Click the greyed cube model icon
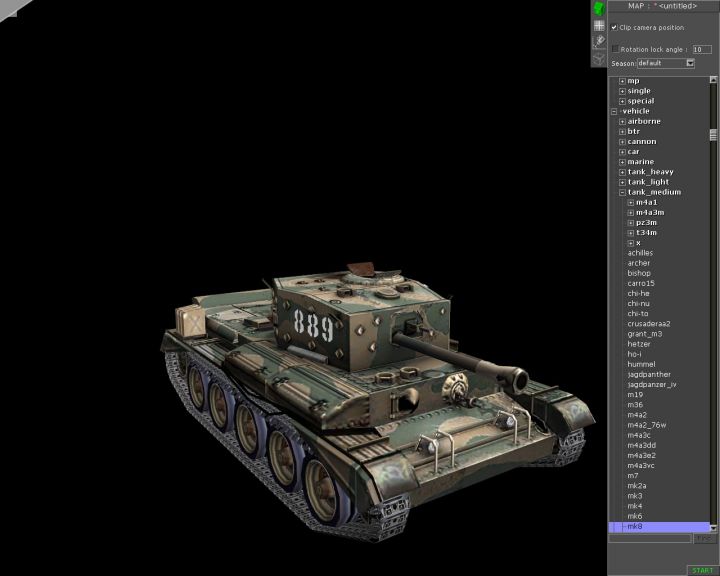The image size is (720, 576). (x=598, y=59)
